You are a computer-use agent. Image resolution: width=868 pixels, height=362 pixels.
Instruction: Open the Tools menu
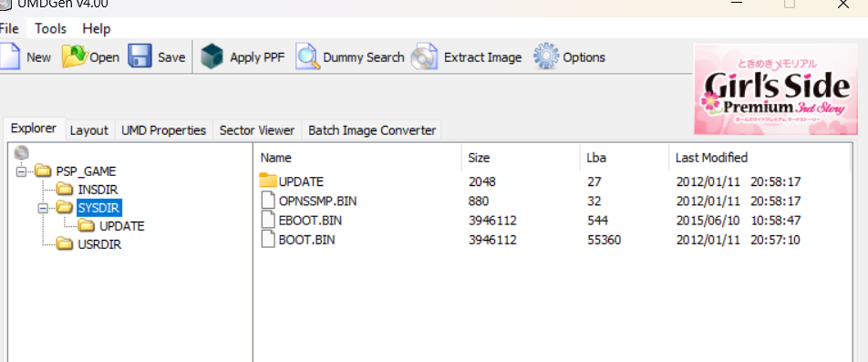tap(50, 29)
